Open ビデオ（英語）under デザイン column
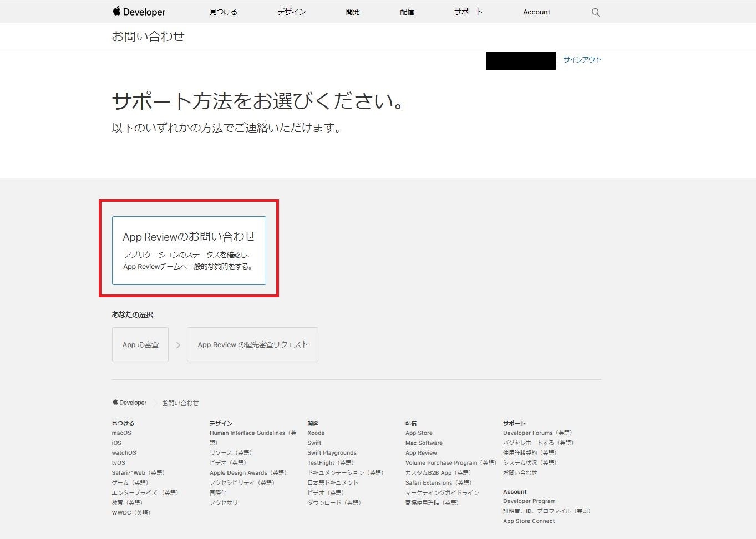Screen dimensions: 756x539 (x=228, y=463)
